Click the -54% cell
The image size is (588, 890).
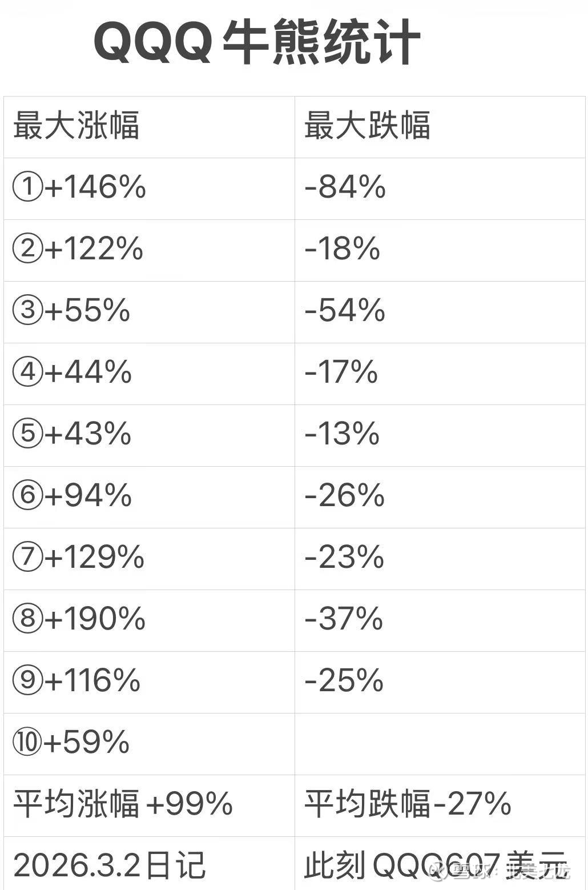tap(345, 311)
